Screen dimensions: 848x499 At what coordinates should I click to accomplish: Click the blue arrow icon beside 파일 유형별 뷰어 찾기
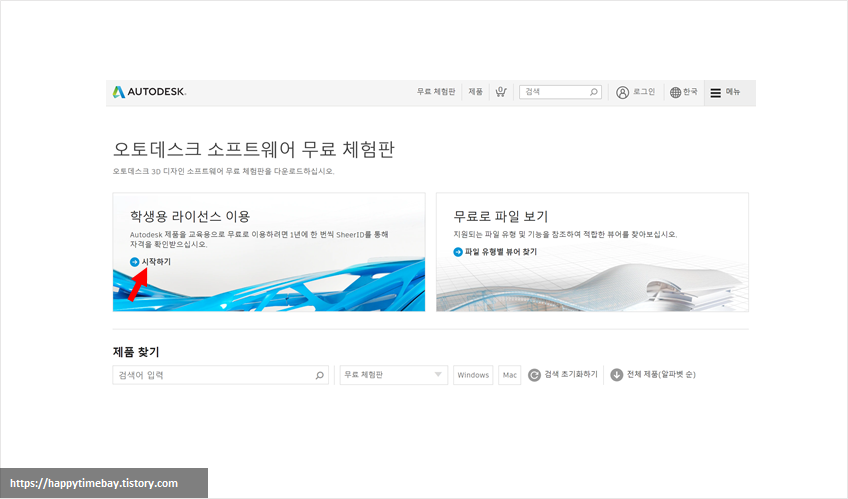tap(458, 252)
